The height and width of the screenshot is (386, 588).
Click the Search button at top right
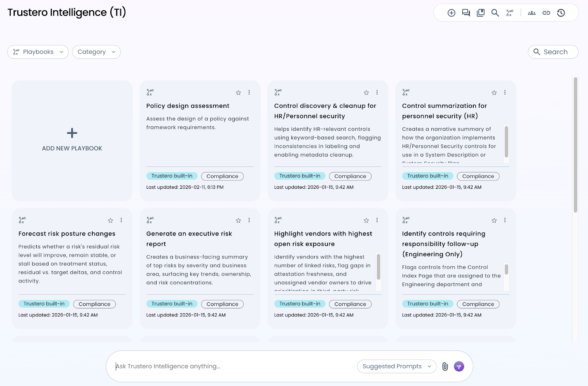pyautogui.click(x=553, y=52)
